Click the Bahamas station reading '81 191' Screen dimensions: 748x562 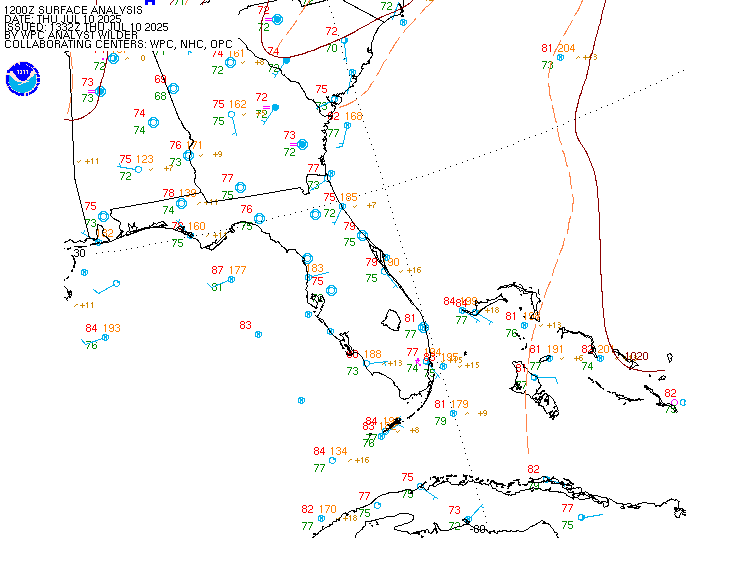(546, 349)
